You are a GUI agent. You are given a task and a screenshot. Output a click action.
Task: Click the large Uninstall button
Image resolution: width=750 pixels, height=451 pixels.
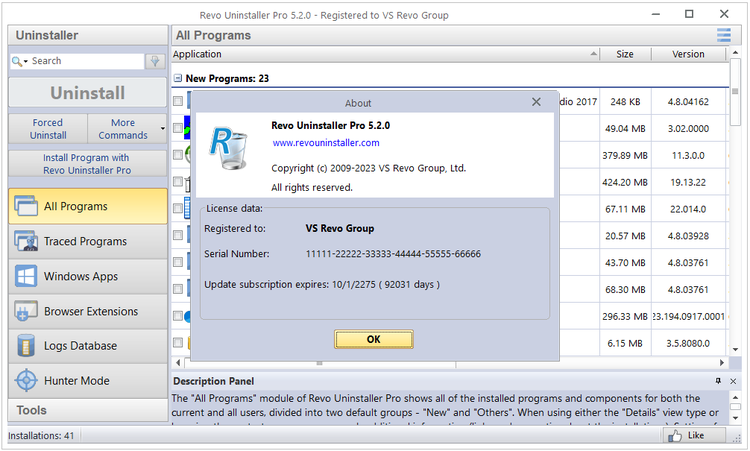(88, 93)
